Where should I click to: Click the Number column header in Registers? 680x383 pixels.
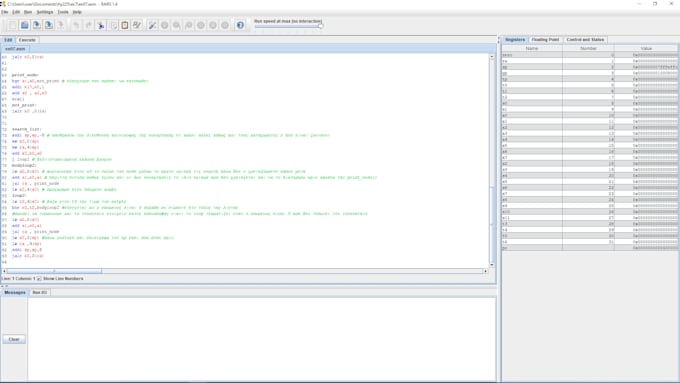click(588, 48)
